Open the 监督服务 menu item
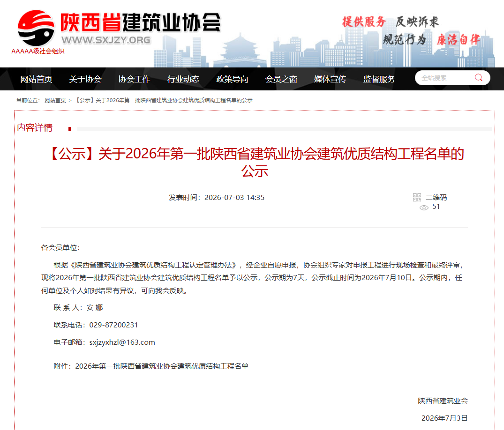This screenshot has width=504, height=430. (379, 79)
